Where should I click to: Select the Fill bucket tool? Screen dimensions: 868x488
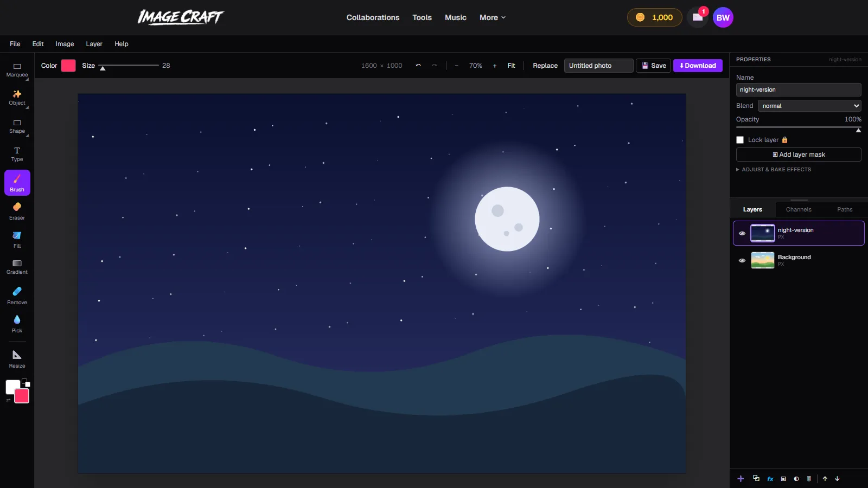17,239
